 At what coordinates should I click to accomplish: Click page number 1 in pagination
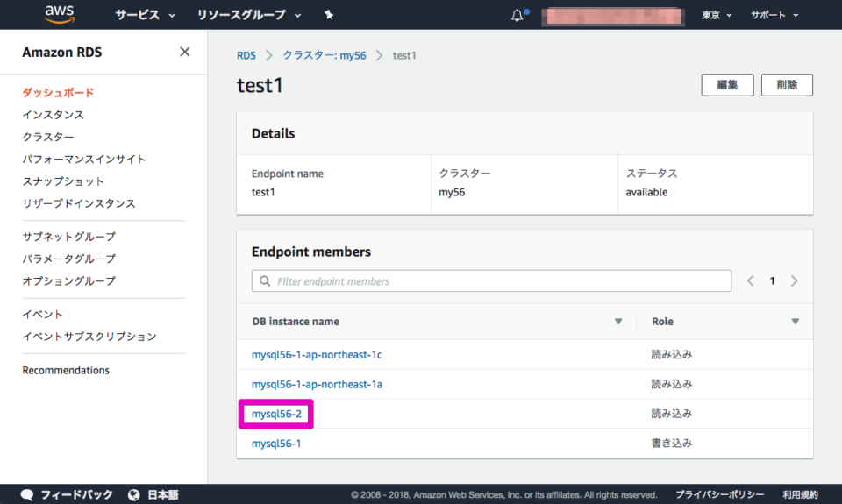(772, 280)
